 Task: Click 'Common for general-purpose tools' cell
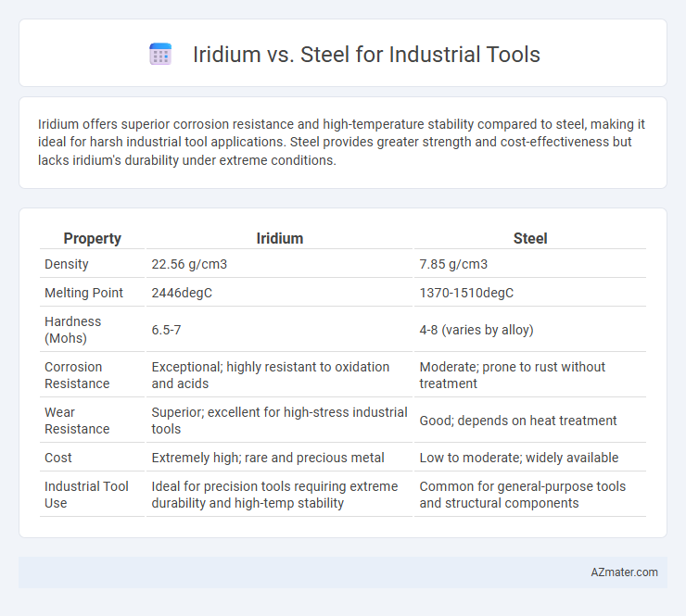point(530,495)
